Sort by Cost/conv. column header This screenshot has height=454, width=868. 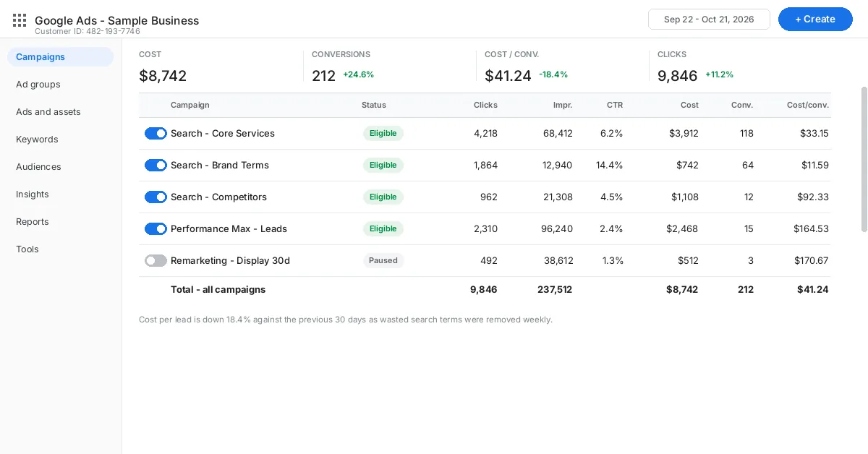click(x=808, y=105)
